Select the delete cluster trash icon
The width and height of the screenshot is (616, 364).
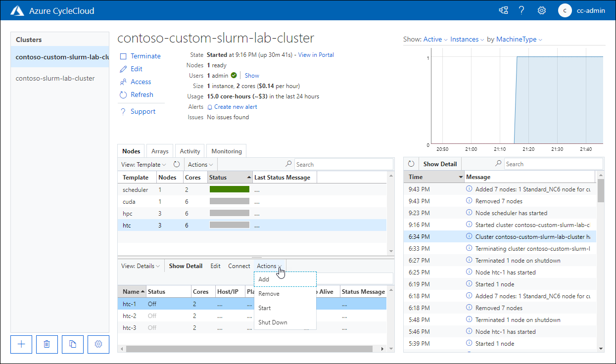tap(47, 344)
